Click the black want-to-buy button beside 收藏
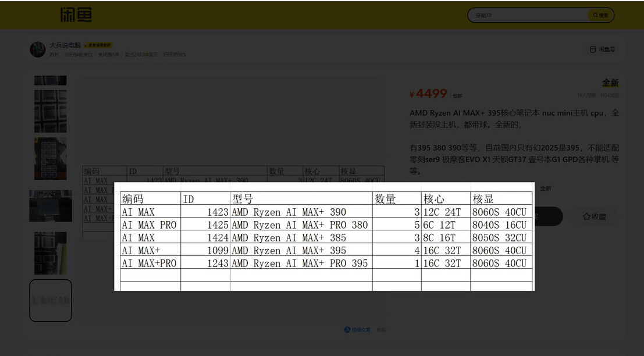The image size is (644, 356). (549, 216)
